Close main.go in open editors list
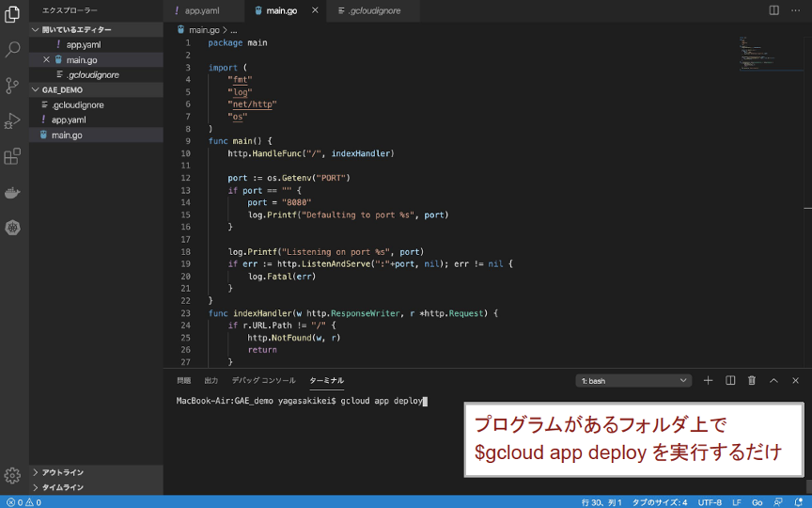812x508 pixels. click(46, 59)
